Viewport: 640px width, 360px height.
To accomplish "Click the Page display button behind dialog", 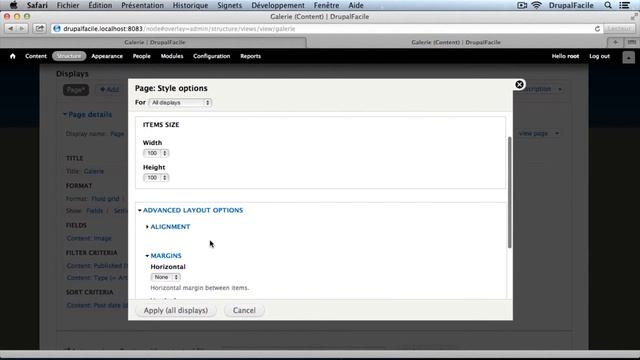I will 76,90.
